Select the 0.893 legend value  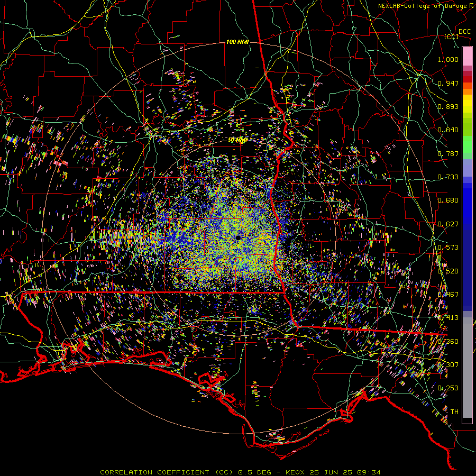[x=448, y=106]
